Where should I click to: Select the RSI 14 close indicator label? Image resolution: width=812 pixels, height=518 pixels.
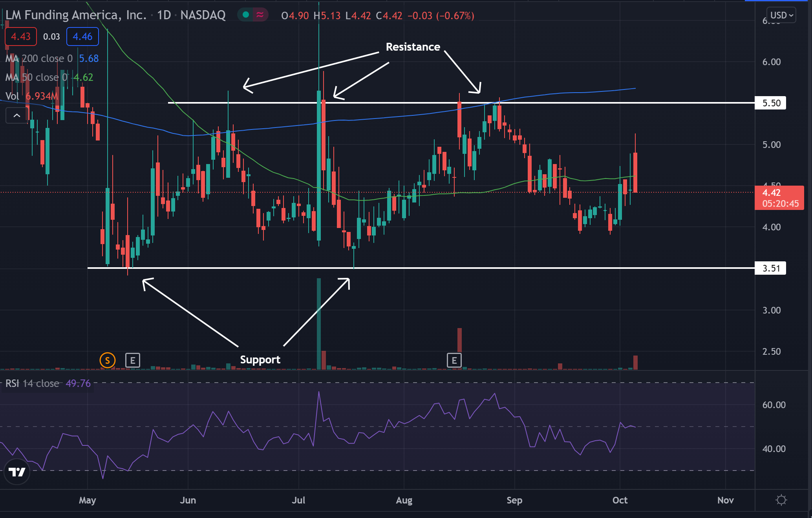(32, 383)
